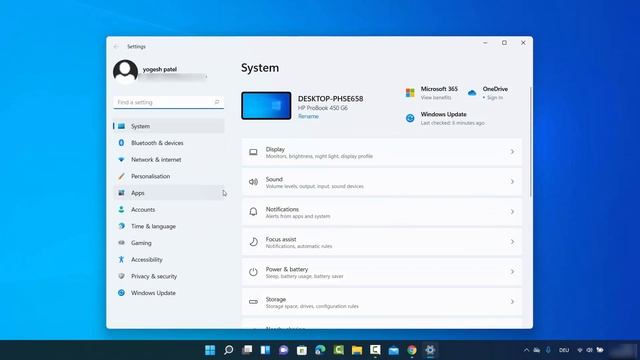The image size is (640, 360).
Task: Expand Focus assist row chevron
Action: pyautogui.click(x=512, y=242)
